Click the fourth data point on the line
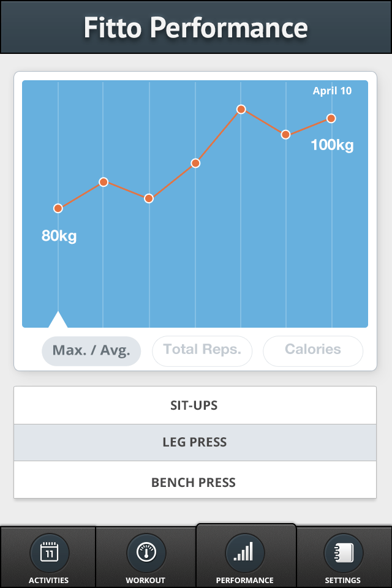Viewport: 392px width, 588px height. [x=195, y=163]
